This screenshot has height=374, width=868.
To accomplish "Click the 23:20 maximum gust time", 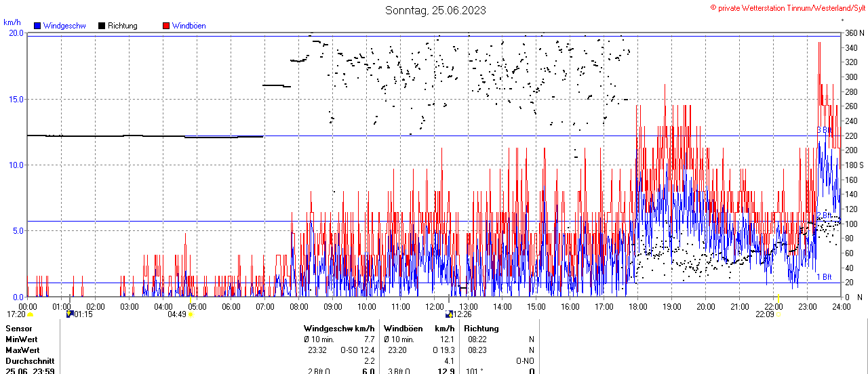I will tap(397, 350).
